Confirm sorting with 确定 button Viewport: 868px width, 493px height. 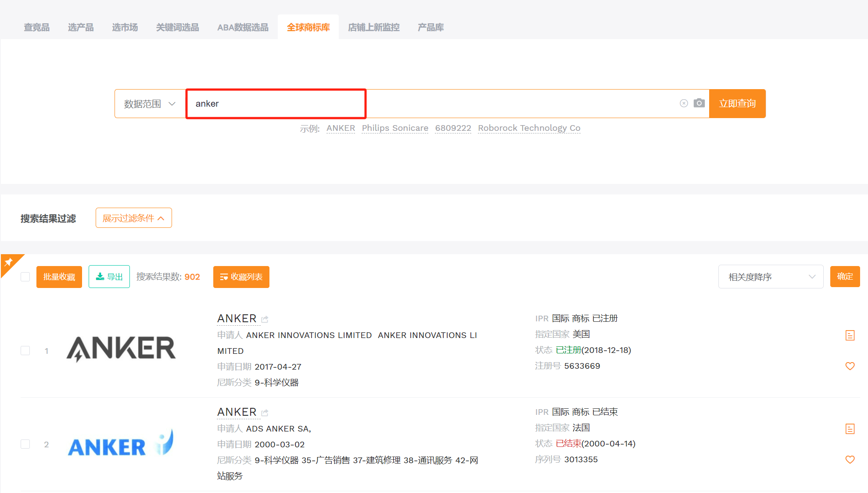tap(845, 277)
